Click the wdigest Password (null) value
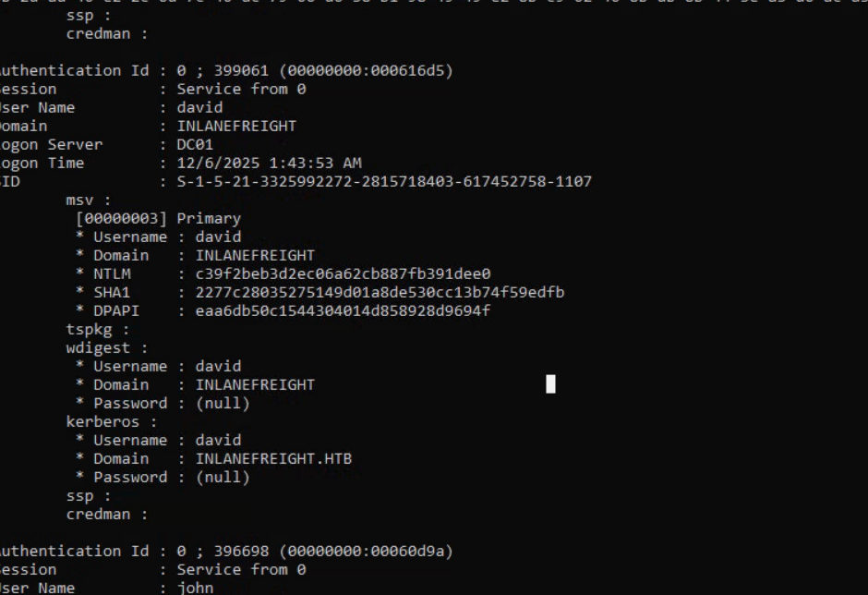Image resolution: width=868 pixels, height=595 pixels. [x=223, y=403]
